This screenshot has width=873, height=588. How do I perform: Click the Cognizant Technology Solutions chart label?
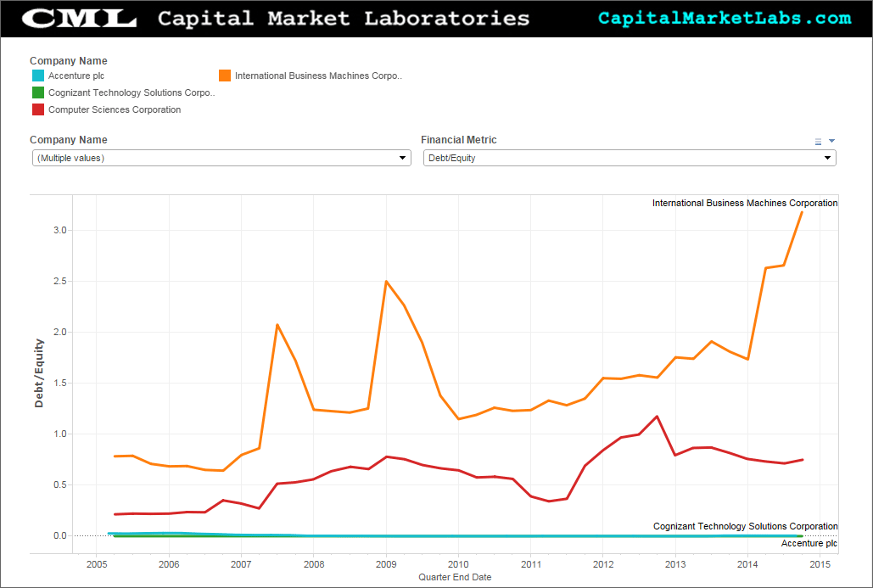pos(745,527)
